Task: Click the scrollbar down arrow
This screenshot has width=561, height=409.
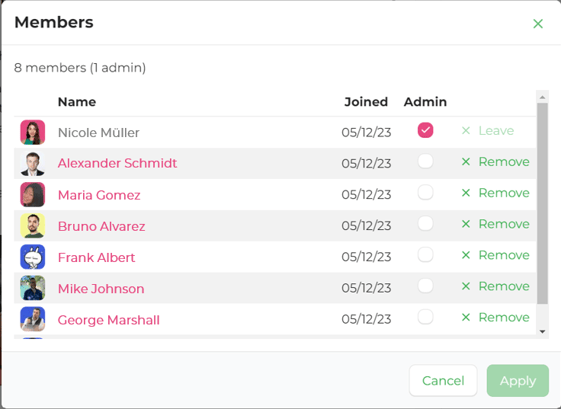Action: [x=542, y=332]
